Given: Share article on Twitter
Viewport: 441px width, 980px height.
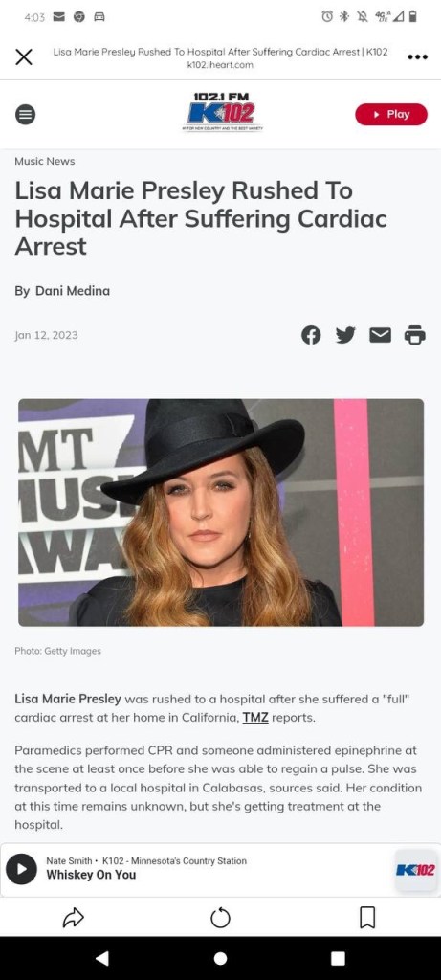Looking at the screenshot, I should (345, 335).
